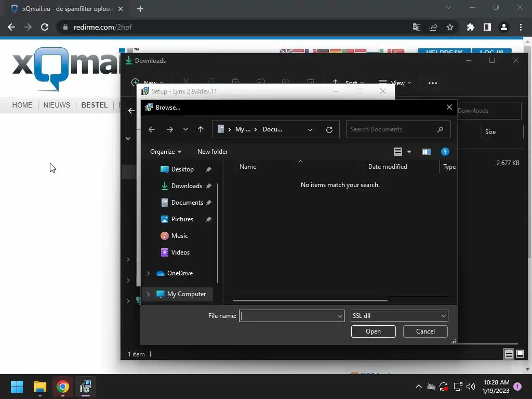Open a new Chrome tab
Screen dimensions: 532x399
(x=140, y=9)
